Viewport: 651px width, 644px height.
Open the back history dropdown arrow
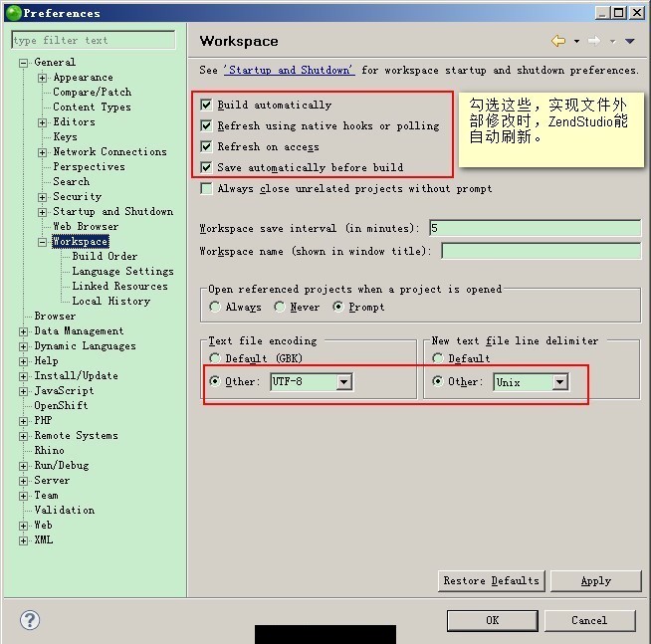[x=576, y=42]
